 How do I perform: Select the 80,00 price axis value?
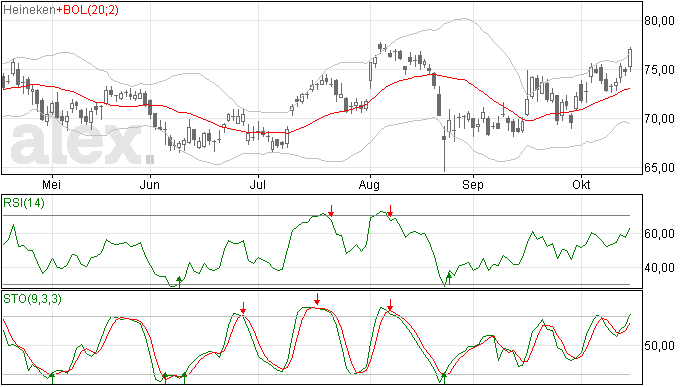(659, 21)
